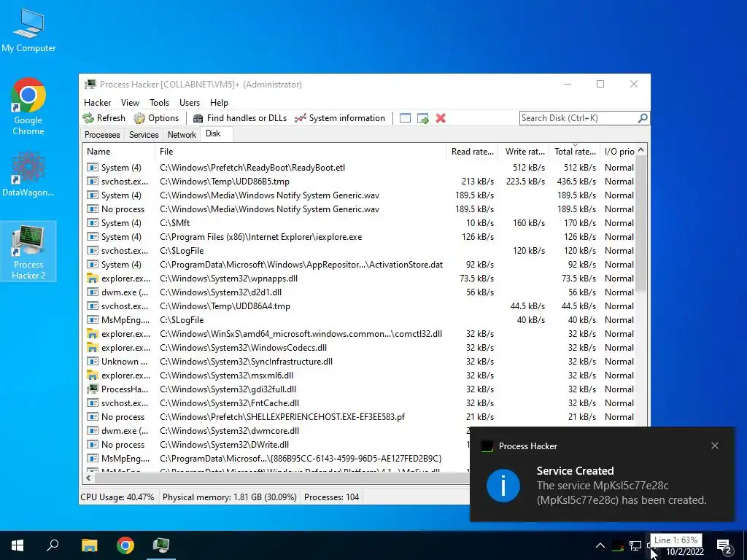Image resolution: width=747 pixels, height=560 pixels.
Task: Click the ProcessHacker icon on the gdi32full.dll row
Action: pos(93,389)
